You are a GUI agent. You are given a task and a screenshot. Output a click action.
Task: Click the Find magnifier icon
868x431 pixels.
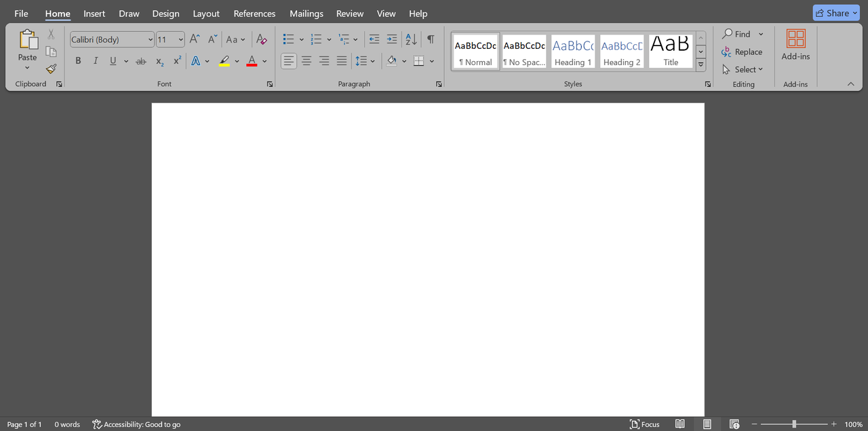[728, 33]
